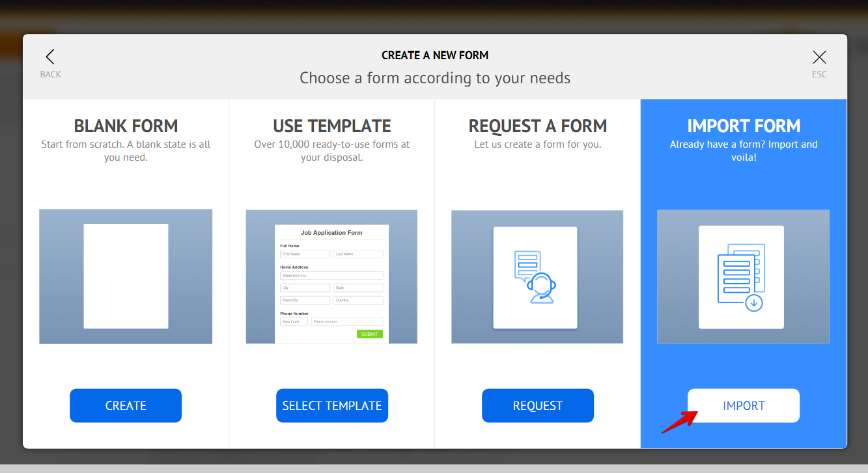Click the headset support agent icon
This screenshot has height=473, width=868.
[x=535, y=277]
